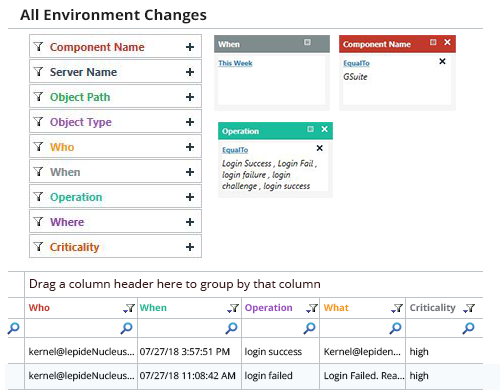Toggle collapse on Component Name filter panel
Viewport: 500px width, 390px height.
coord(433,42)
